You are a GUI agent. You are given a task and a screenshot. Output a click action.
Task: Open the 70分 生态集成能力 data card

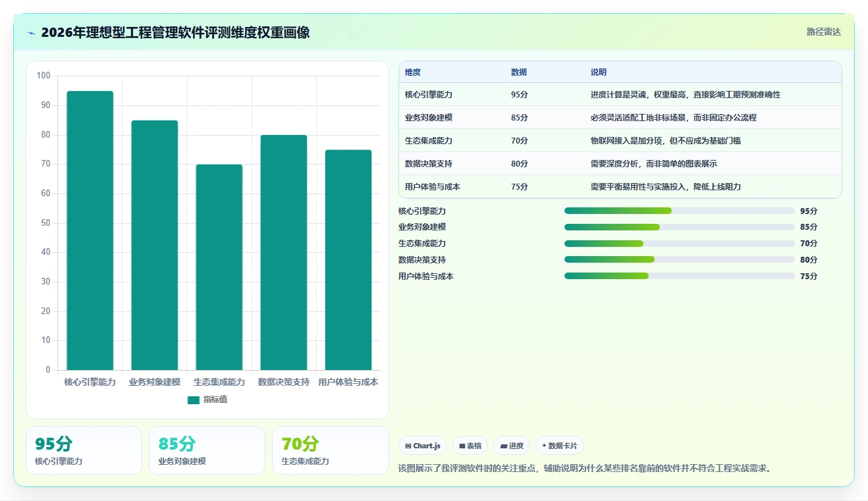pos(330,450)
